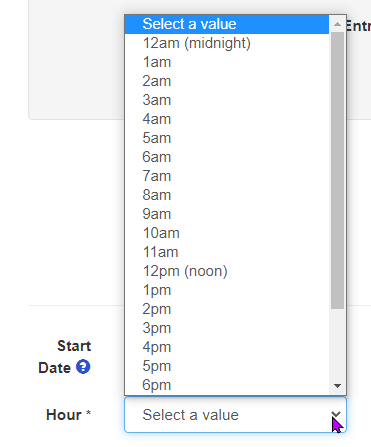
Task: Pick 3am in the hour list
Action: coord(227,100)
